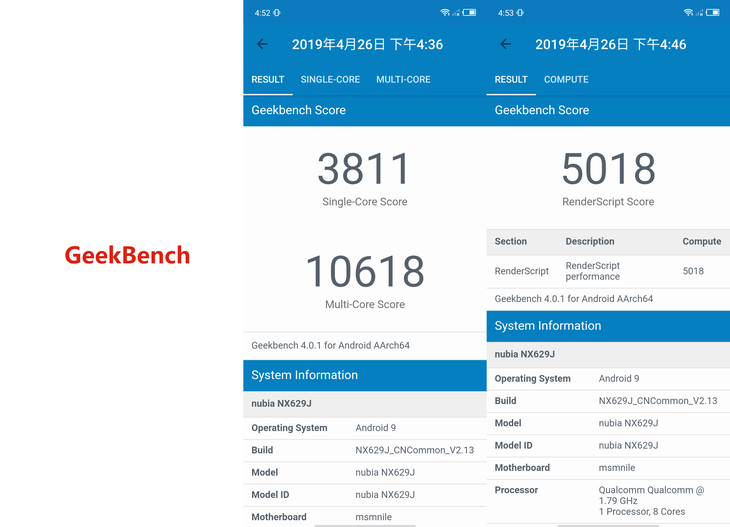Tap the 5018 RenderScript score
730x527 pixels.
[608, 169]
